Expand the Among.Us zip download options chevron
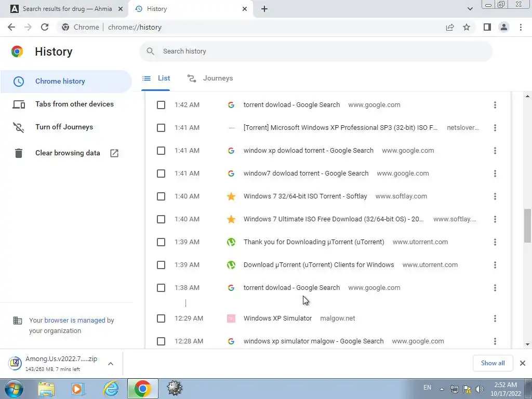Screen dimensions: 532x399 point(111,364)
